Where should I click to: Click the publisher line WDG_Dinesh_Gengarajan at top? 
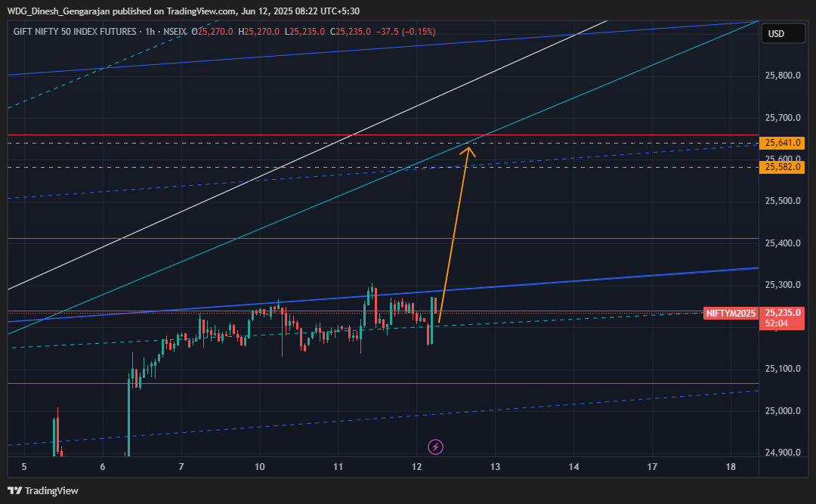(x=183, y=11)
